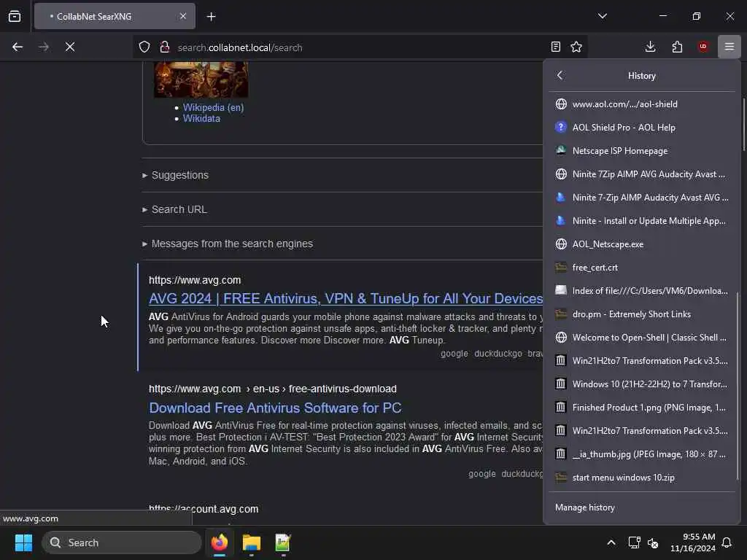
Task: Open Ninite 7-Zip AIMP Audacity Avast entry
Action: (642, 197)
